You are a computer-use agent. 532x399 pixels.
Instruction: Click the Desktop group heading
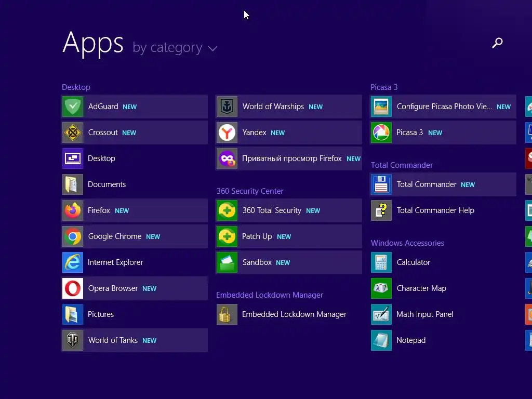coord(76,87)
